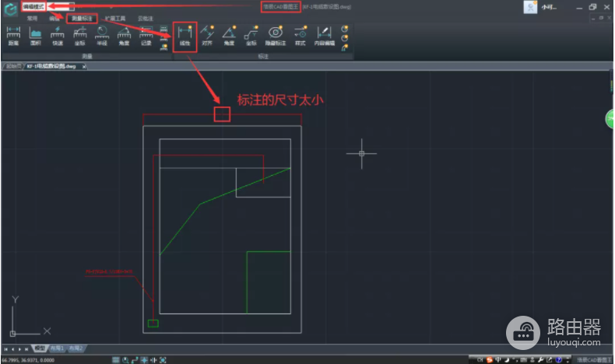Go to previous layout tab arrow

(x=12, y=348)
